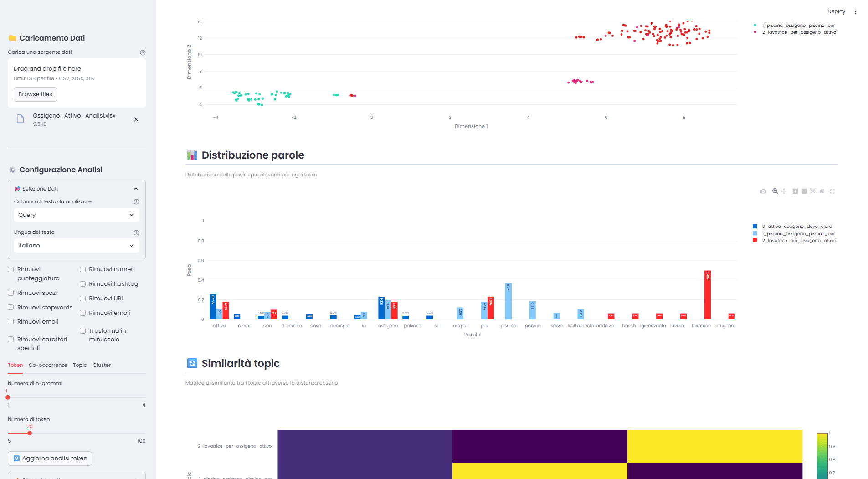Toggle scatter legend entry 1_piscina_ossigeno_piscine_per

pos(794,26)
